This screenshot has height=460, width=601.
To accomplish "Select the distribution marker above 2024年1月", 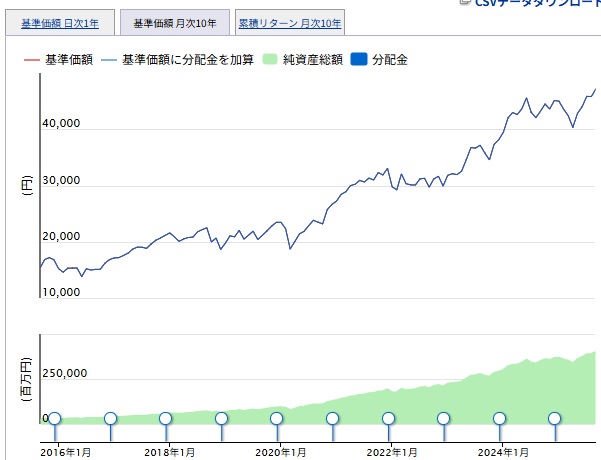I will click(499, 419).
